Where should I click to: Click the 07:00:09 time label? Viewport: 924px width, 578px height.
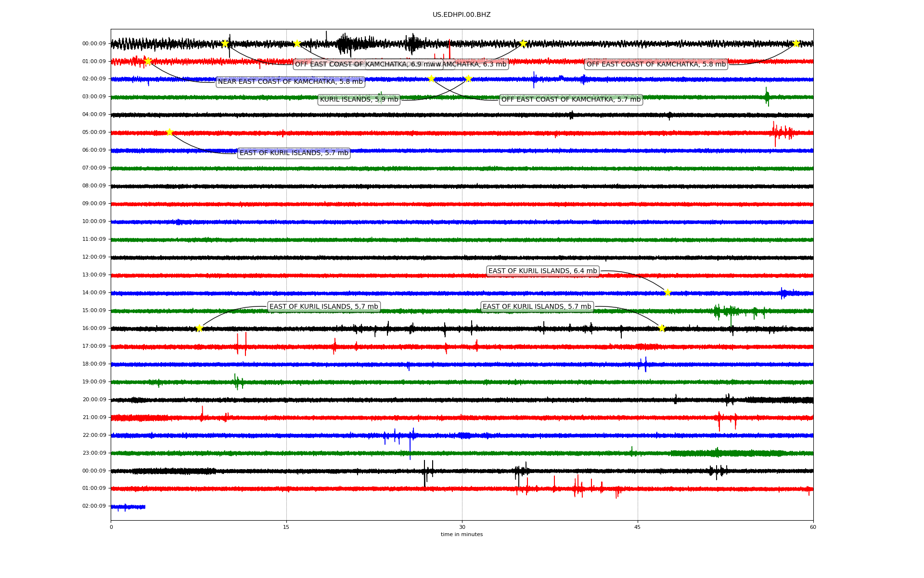(x=94, y=168)
